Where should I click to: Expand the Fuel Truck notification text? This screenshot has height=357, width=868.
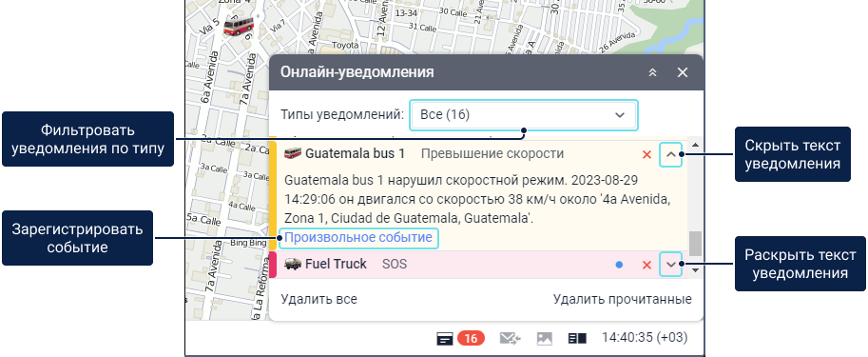click(x=671, y=265)
